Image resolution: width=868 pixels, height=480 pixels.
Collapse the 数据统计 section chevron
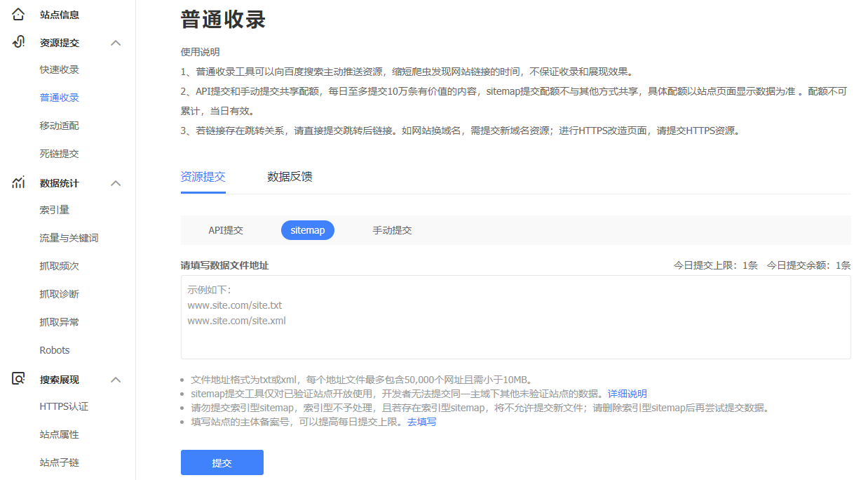(x=116, y=183)
